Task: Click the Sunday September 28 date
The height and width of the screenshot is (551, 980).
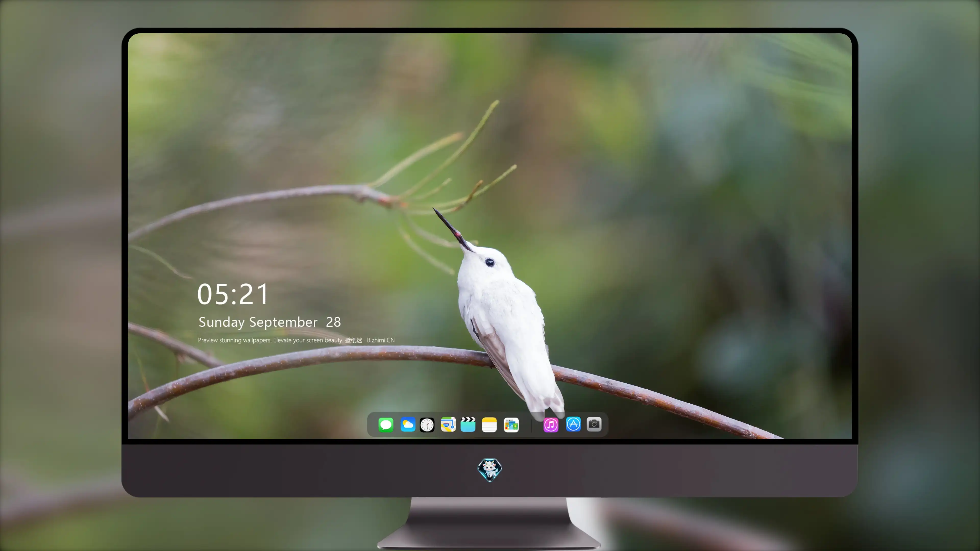Action: coord(270,322)
